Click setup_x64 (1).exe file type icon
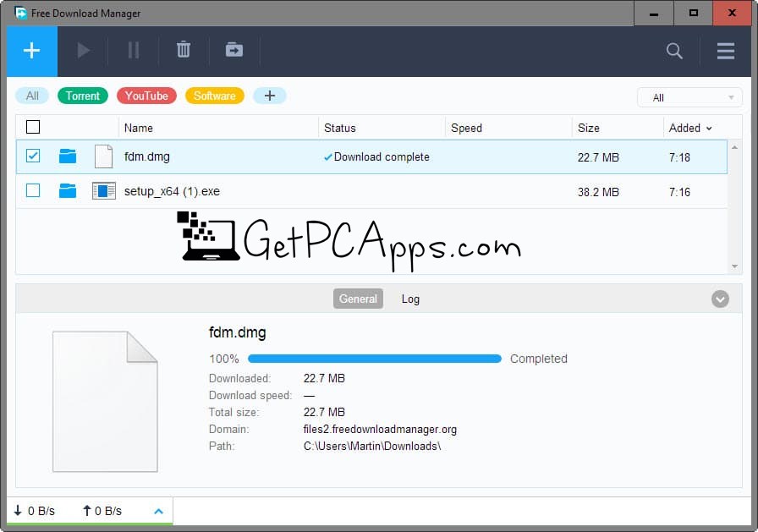Screen dimensions: 758x532 104,191
